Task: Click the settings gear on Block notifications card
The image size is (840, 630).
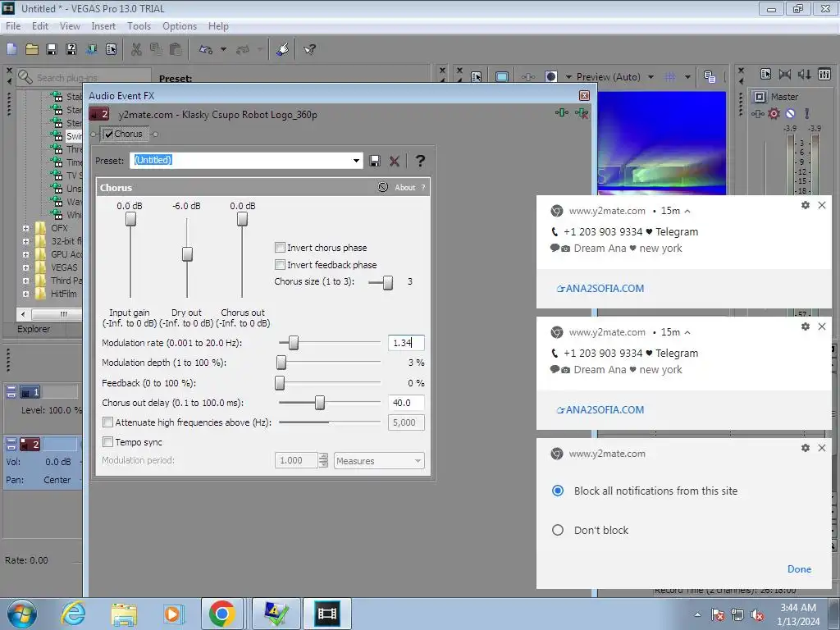Action: click(806, 448)
